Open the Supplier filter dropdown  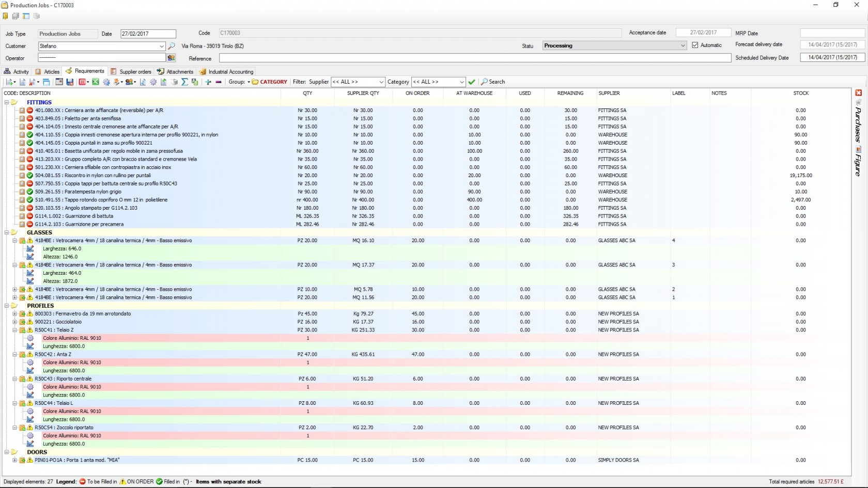381,82
